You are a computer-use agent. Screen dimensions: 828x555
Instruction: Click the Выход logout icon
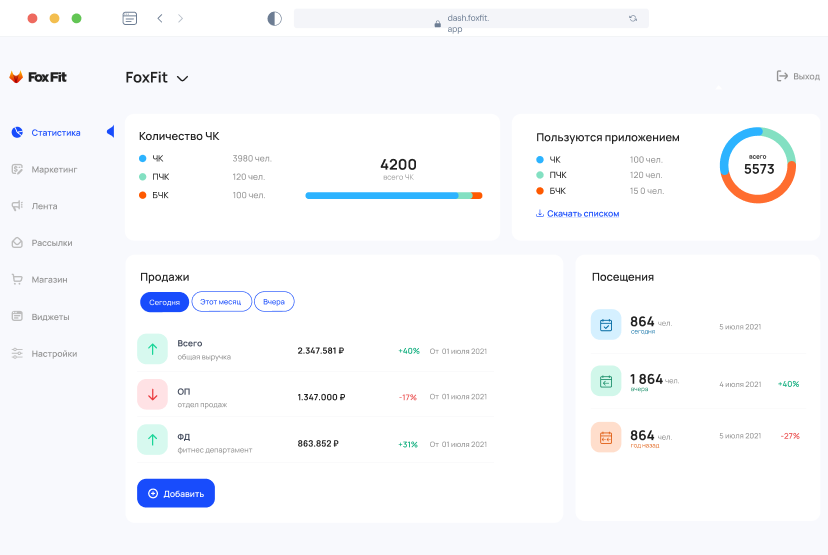782,76
